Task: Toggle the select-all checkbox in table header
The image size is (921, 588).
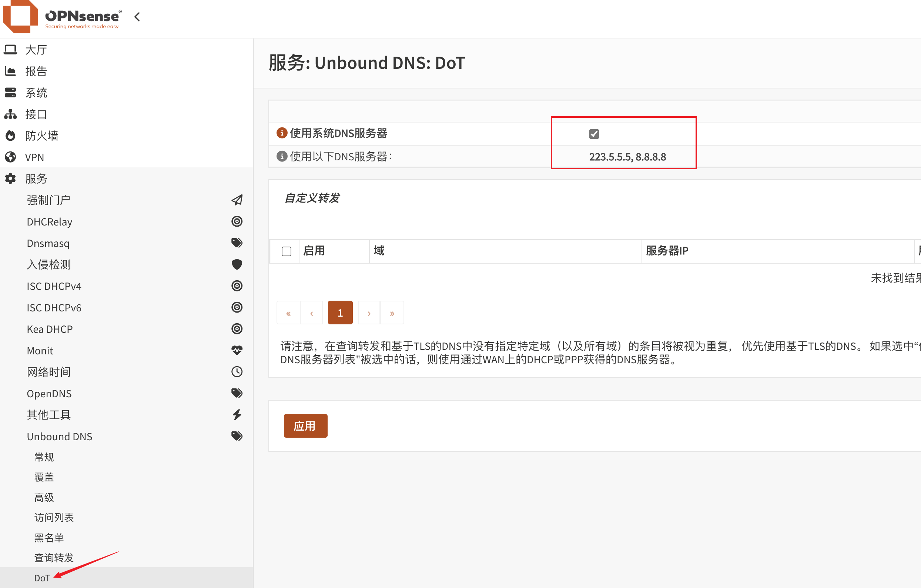Action: coord(286,251)
